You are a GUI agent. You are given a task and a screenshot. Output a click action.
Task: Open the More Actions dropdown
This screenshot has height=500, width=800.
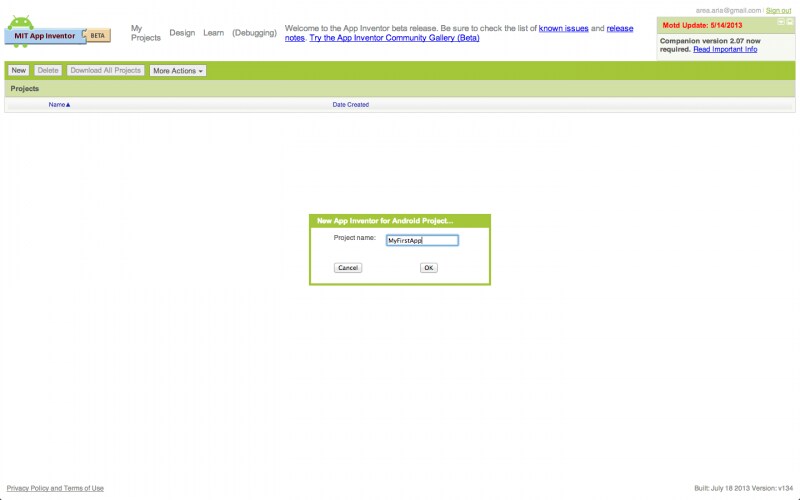coord(178,71)
